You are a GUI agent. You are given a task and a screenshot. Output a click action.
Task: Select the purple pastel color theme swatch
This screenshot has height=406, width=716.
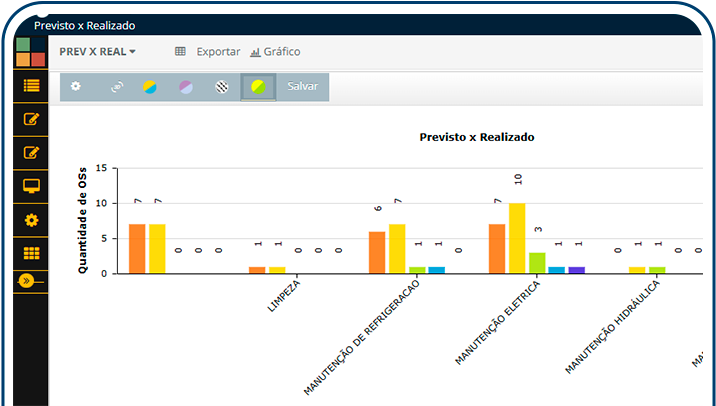click(185, 87)
